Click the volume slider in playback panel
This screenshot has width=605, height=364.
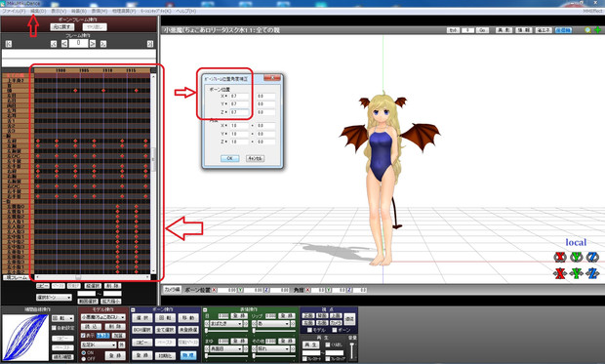point(352,350)
